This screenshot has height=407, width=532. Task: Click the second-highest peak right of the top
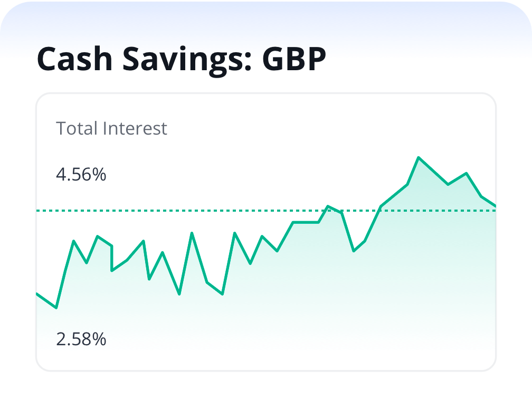tap(466, 173)
